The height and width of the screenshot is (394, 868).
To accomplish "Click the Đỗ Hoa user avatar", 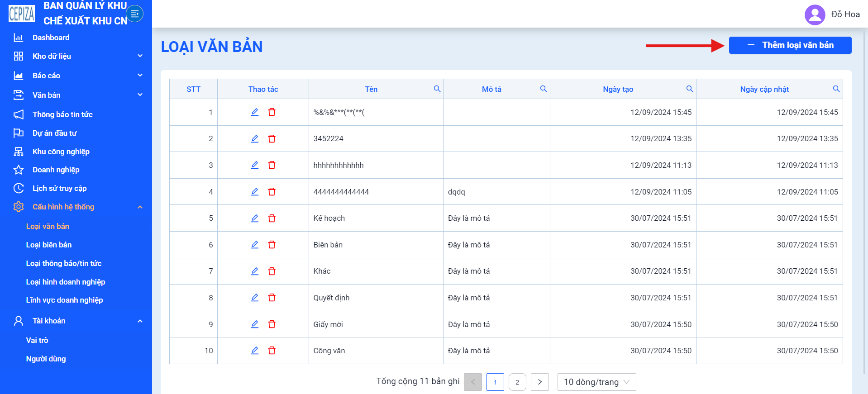I will (x=815, y=14).
